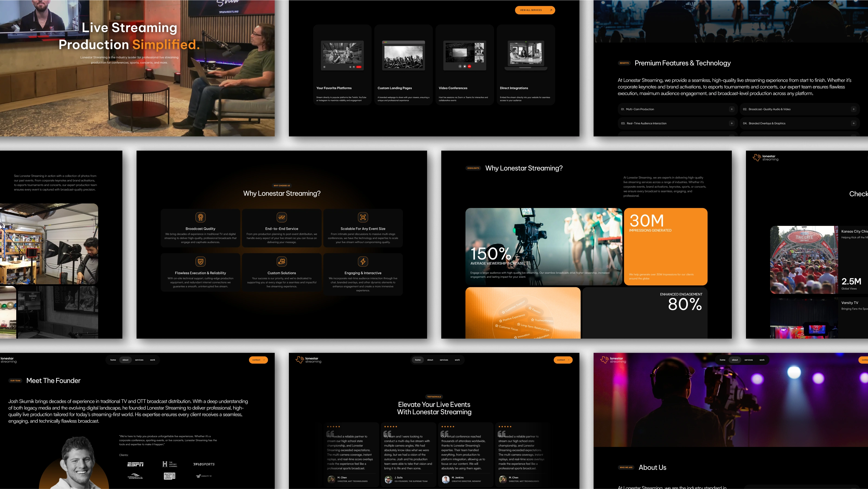Click the View All Services button
Viewport: 868px width, 489px height.
[535, 10]
